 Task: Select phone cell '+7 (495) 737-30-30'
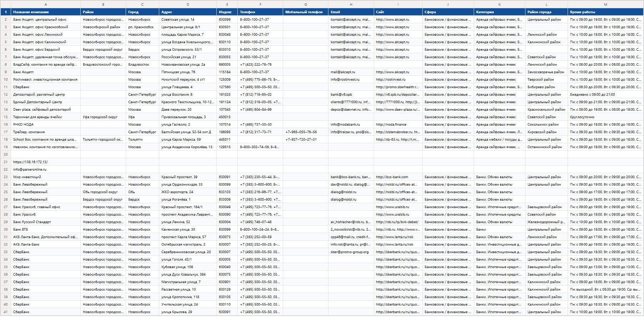click(260, 125)
